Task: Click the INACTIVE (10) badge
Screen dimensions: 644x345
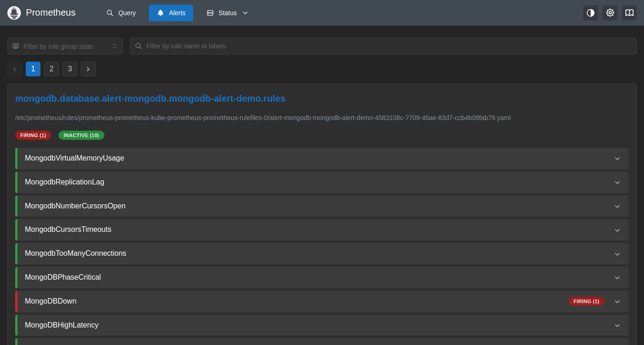Action: 81,135
